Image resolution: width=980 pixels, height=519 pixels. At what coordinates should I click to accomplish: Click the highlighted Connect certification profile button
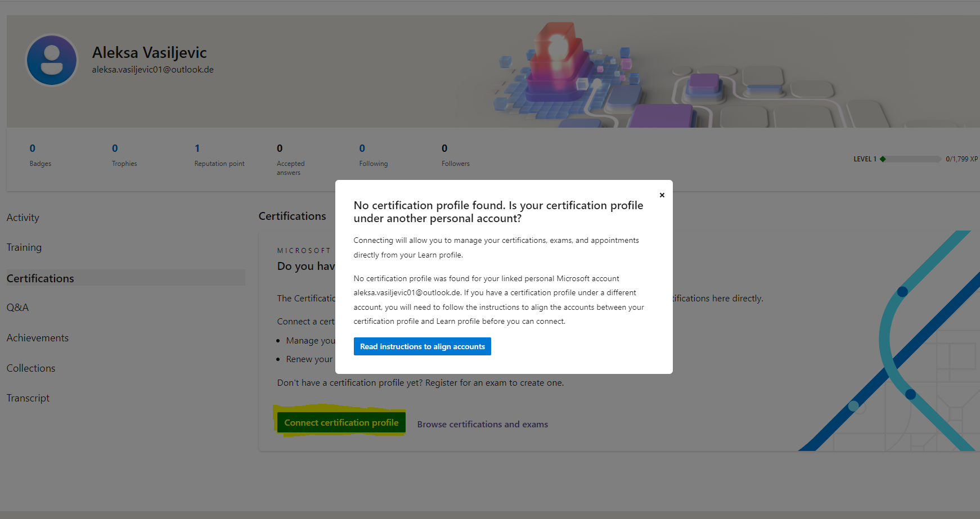coord(340,422)
